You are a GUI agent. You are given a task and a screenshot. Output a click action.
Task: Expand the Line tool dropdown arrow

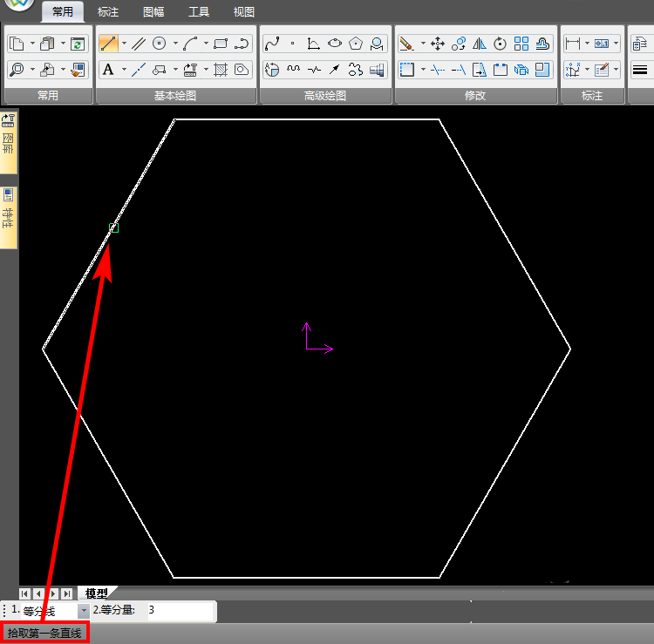coord(124,44)
